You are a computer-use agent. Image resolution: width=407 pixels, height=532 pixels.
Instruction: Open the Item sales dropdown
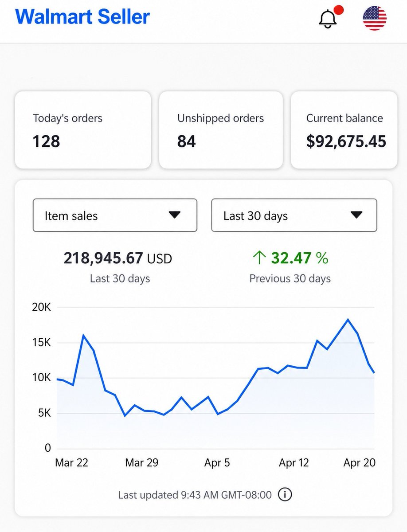point(115,215)
